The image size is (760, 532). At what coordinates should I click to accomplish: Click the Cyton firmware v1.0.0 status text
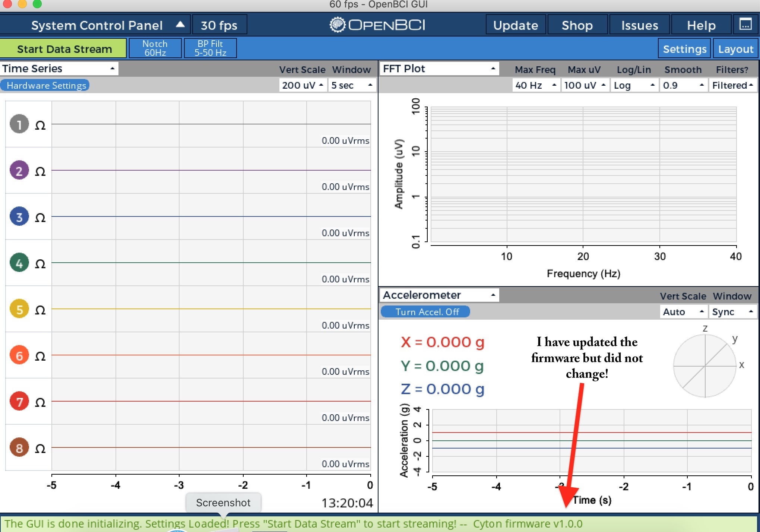528,523
